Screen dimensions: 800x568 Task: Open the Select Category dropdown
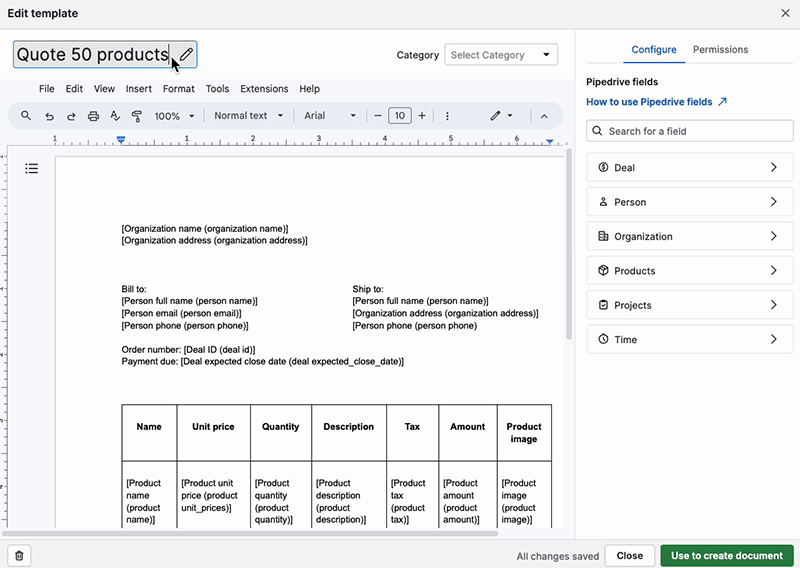click(501, 55)
